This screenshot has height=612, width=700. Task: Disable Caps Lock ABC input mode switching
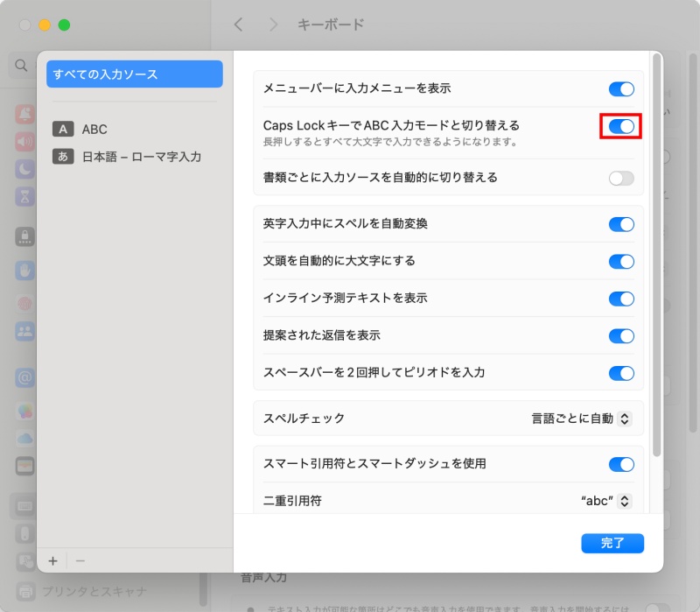(x=621, y=126)
